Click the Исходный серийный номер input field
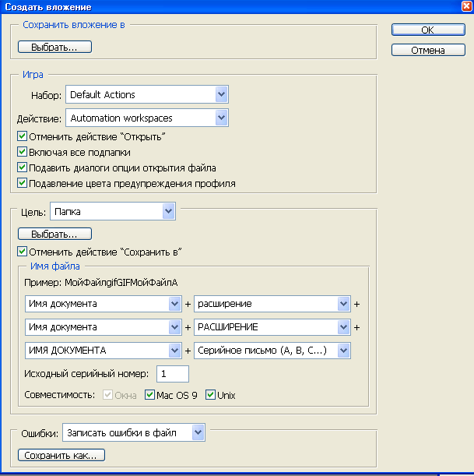This screenshot has height=476, width=474. point(173,374)
